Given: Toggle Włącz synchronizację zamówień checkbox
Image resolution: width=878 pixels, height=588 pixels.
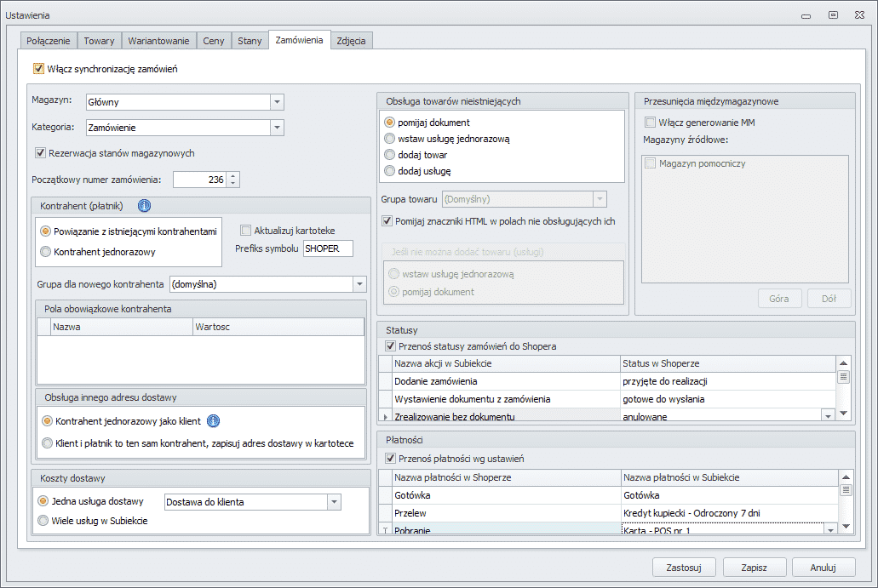Looking at the screenshot, I should [38, 69].
